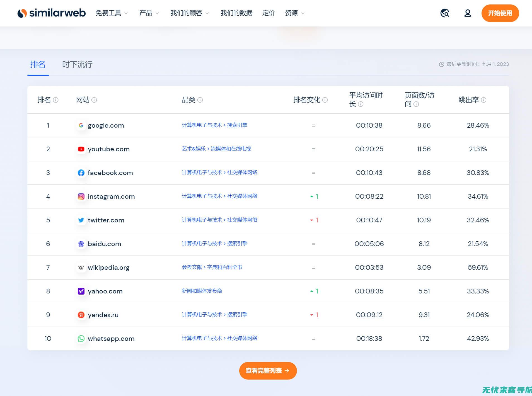Click baidu.com visit duration 00:05:06

pos(369,244)
